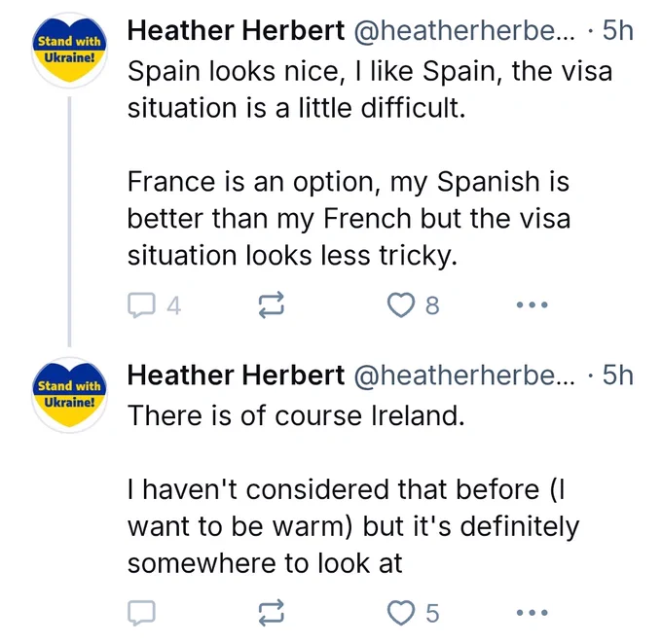Open the tweet text 'There is of course Ireland'

[296, 415]
